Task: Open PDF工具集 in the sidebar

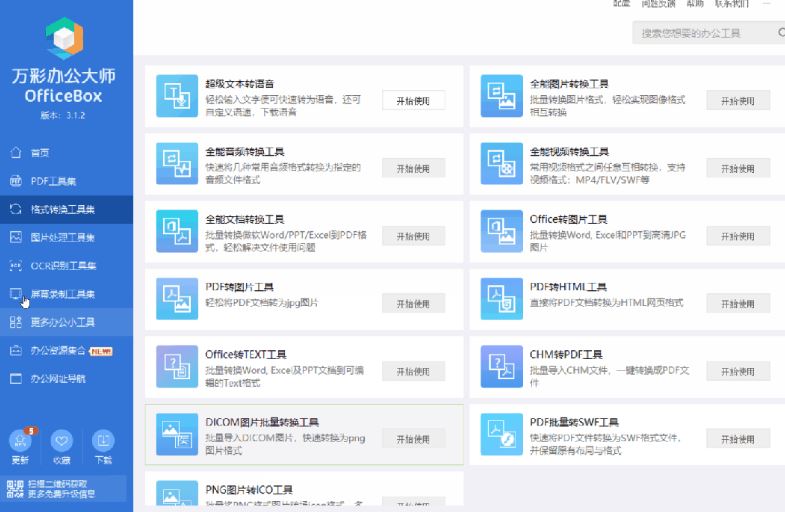Action: (x=52, y=181)
